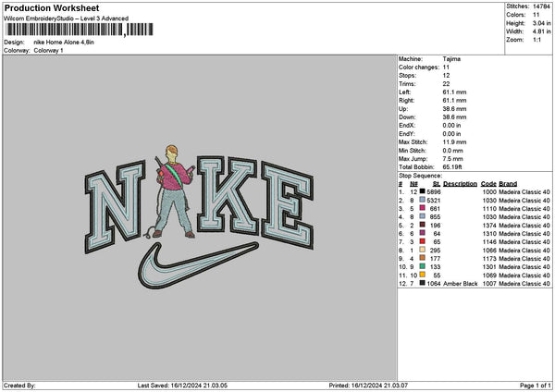Click thread code 1310 in stop 6
This screenshot has height=392, width=555.
point(489,234)
